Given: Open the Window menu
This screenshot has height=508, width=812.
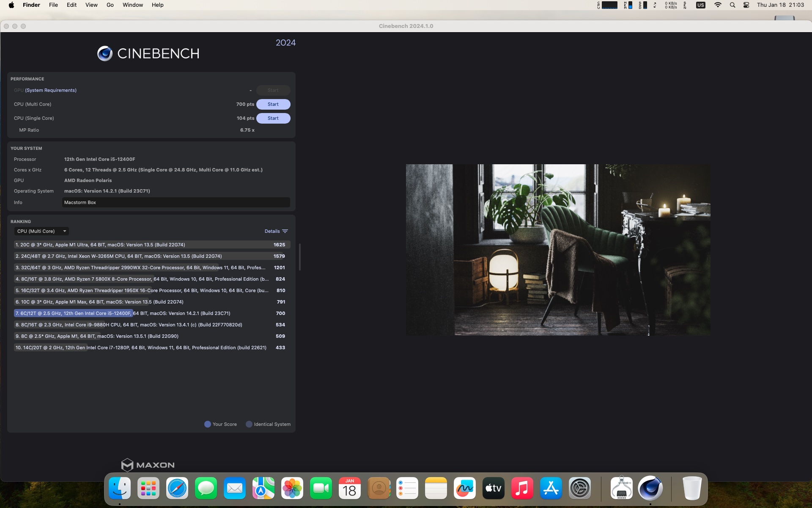Looking at the screenshot, I should 132,5.
